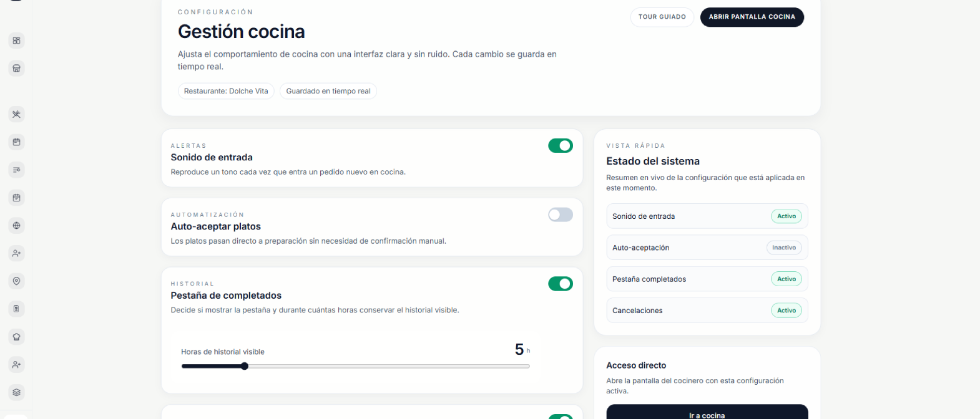980x419 pixels.
Task: Click Abrir Pantalla Cocina button
Action: [x=752, y=17]
